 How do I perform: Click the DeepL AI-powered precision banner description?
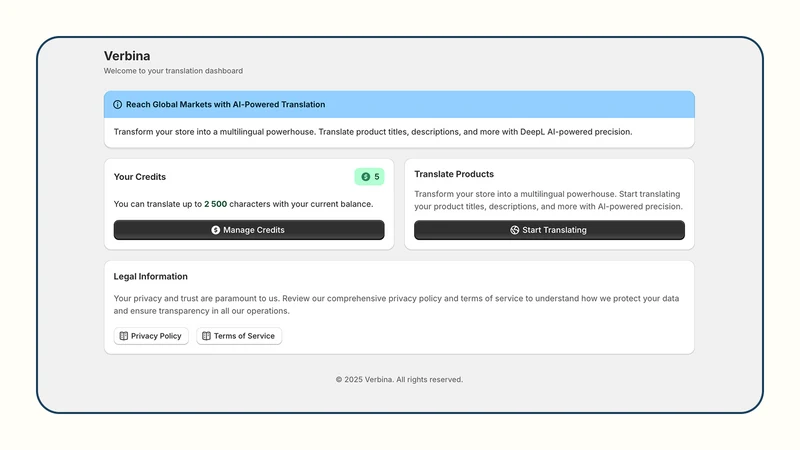click(x=373, y=132)
